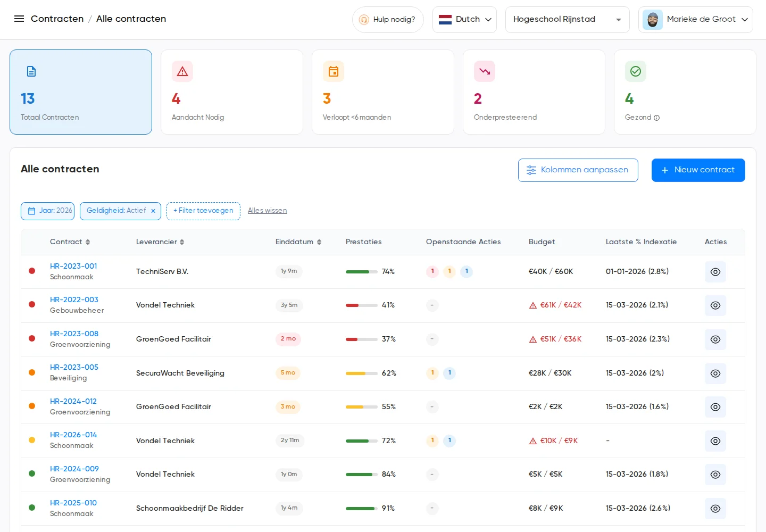Click the downward trend icon in Onderpresteerend

(x=485, y=71)
